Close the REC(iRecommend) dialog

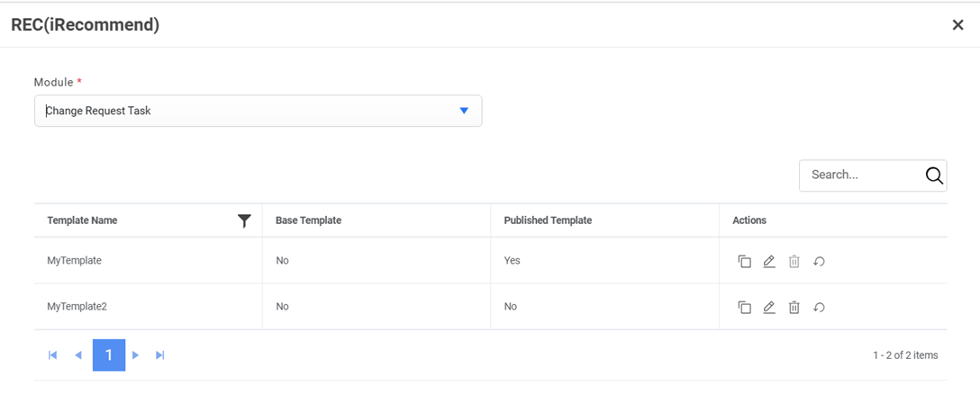(x=957, y=25)
